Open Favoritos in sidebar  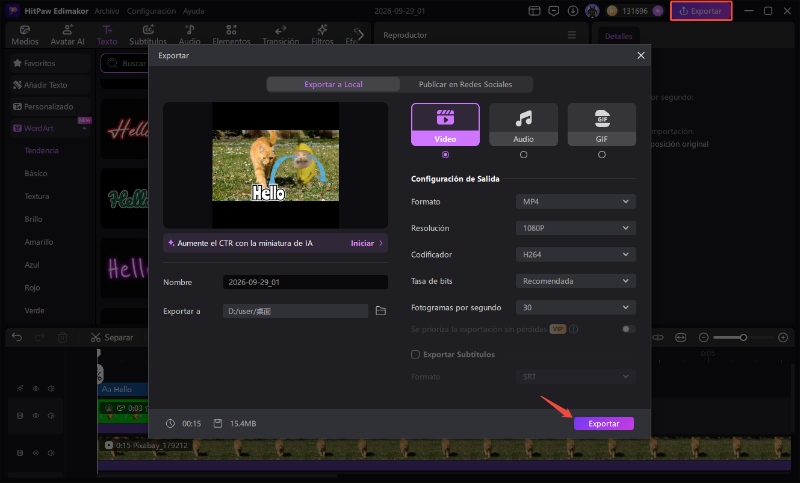(50, 63)
